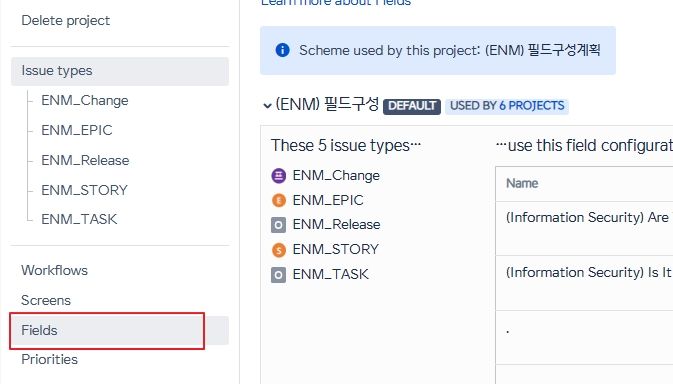Click the '(Information Security) Are' field row
This screenshot has width=673, height=384.
(x=584, y=228)
